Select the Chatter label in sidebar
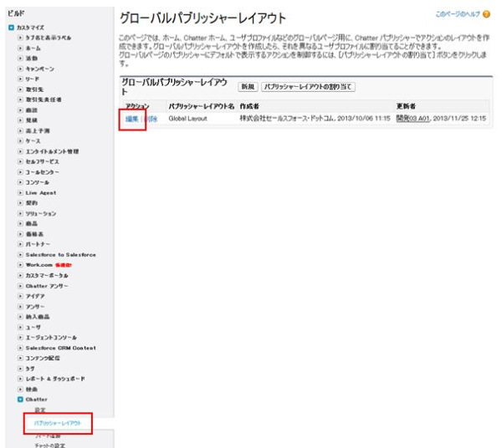 (x=37, y=400)
